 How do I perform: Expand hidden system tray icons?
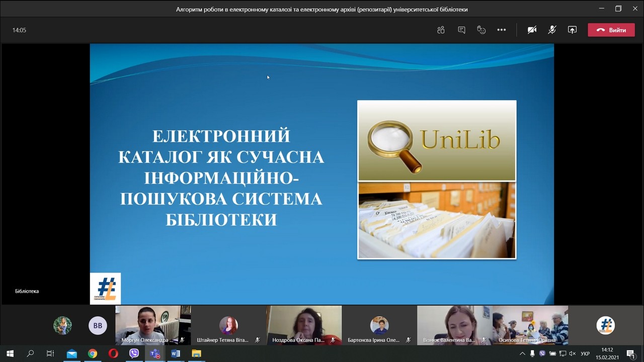click(522, 353)
